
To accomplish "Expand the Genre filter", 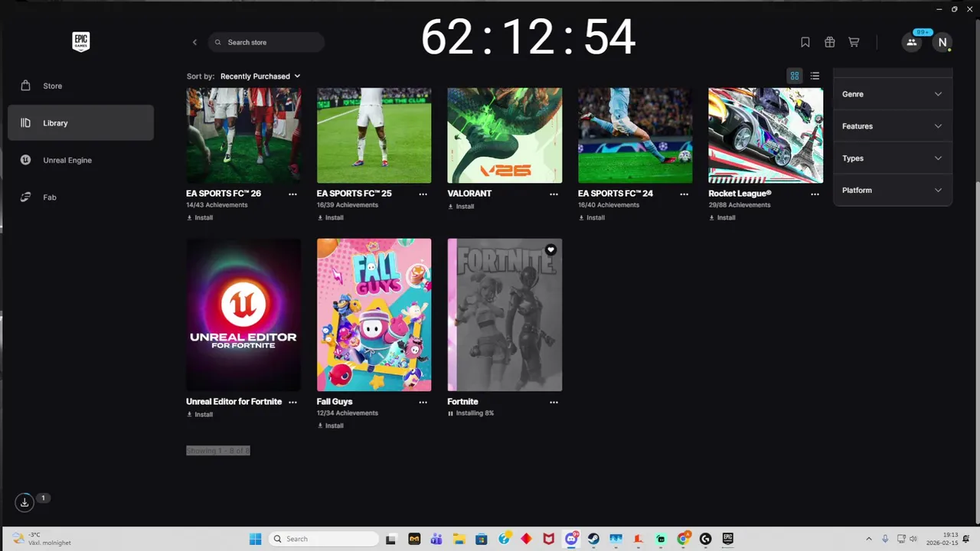I will (892, 94).
